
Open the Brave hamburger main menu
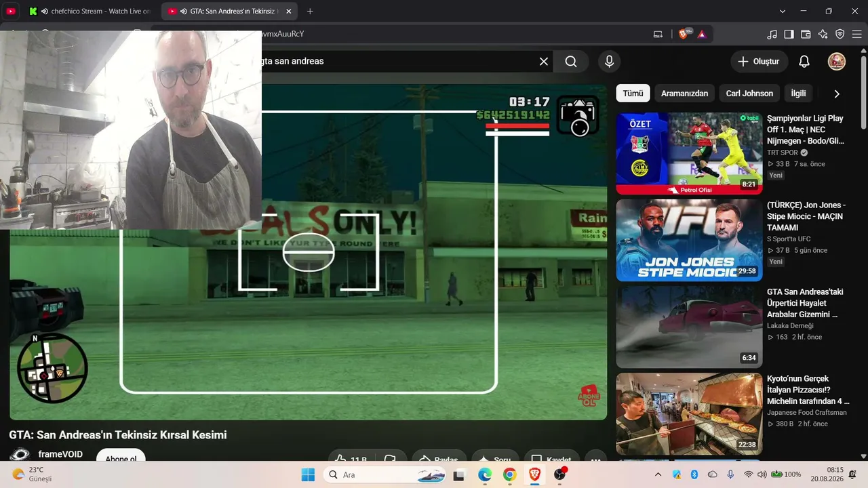(856, 34)
